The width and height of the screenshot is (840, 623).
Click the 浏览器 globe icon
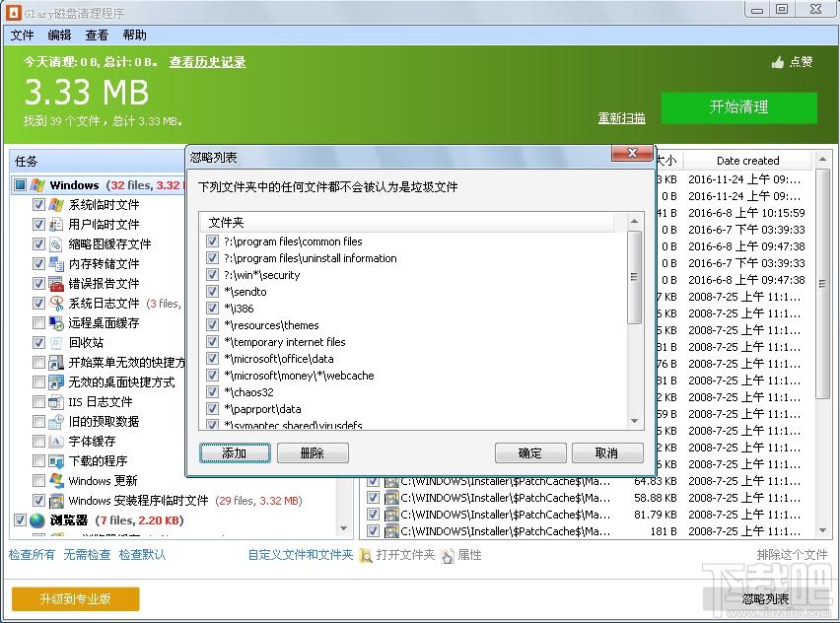coord(37,519)
